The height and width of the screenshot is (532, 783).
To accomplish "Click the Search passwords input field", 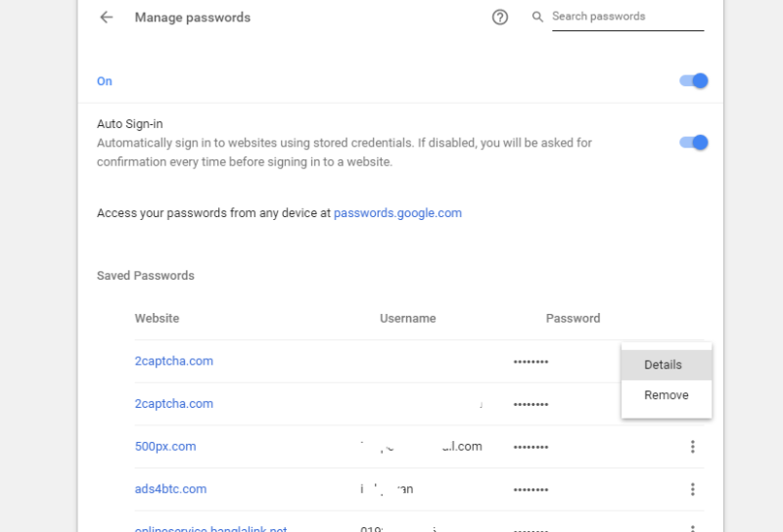I will [626, 17].
